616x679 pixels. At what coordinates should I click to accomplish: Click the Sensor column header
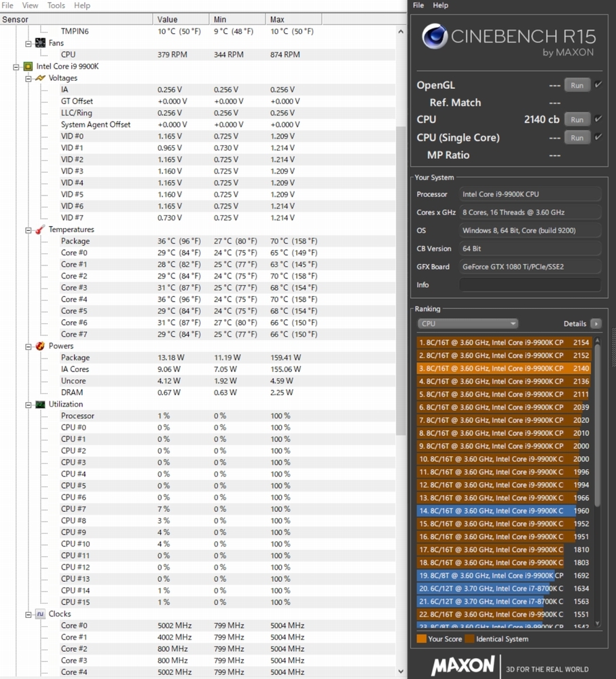[76, 19]
